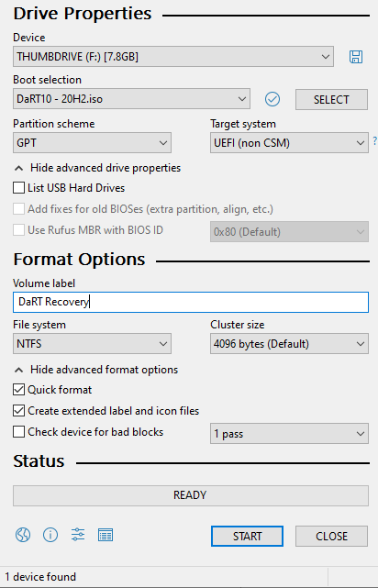Enable Check device for bad blocks
This screenshot has height=588, width=378.
click(18, 432)
